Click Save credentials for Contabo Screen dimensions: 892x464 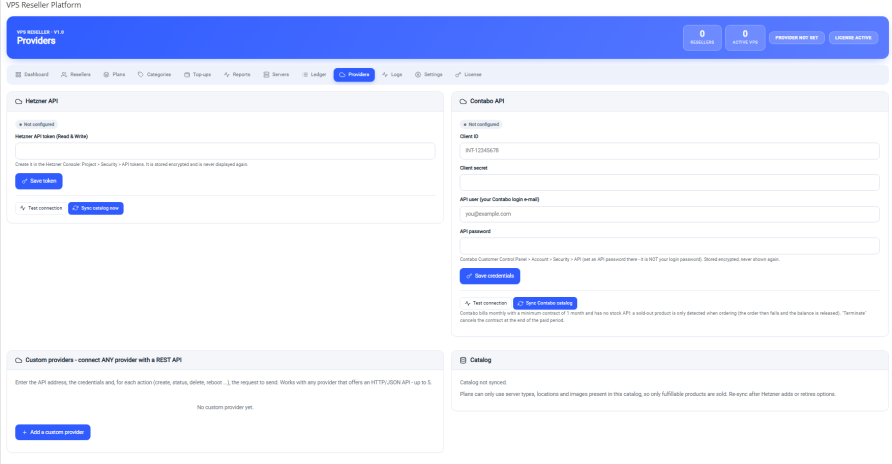tap(490, 276)
